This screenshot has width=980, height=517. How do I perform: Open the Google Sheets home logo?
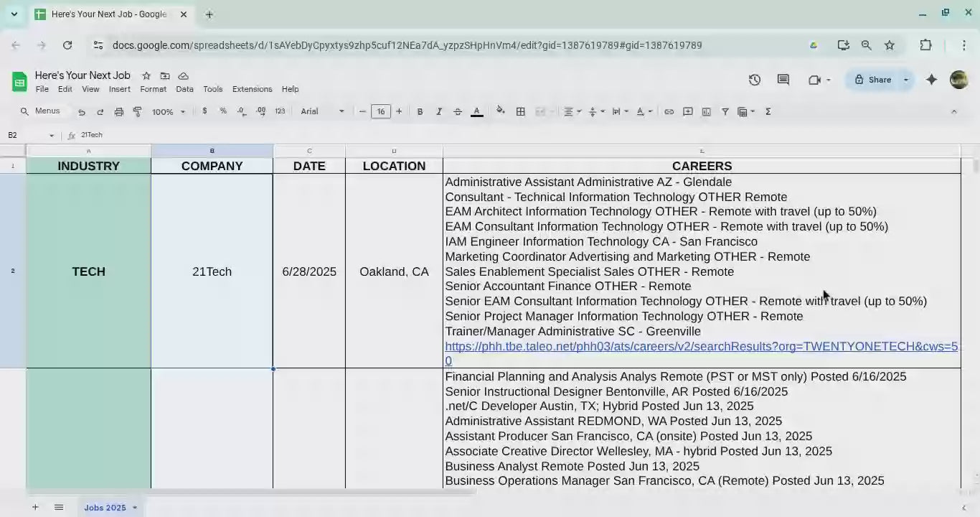[x=19, y=82]
